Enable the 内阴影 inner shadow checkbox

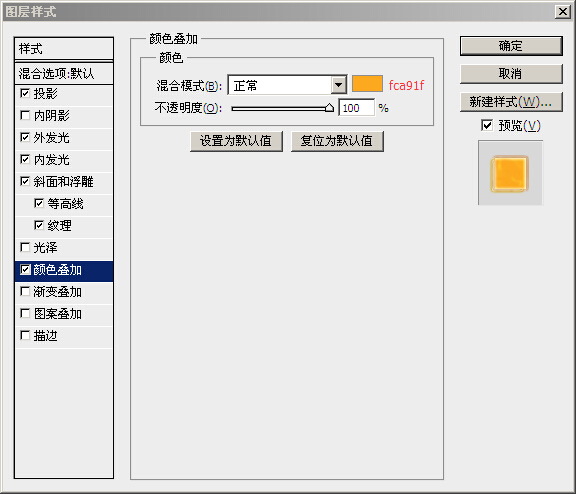25,116
